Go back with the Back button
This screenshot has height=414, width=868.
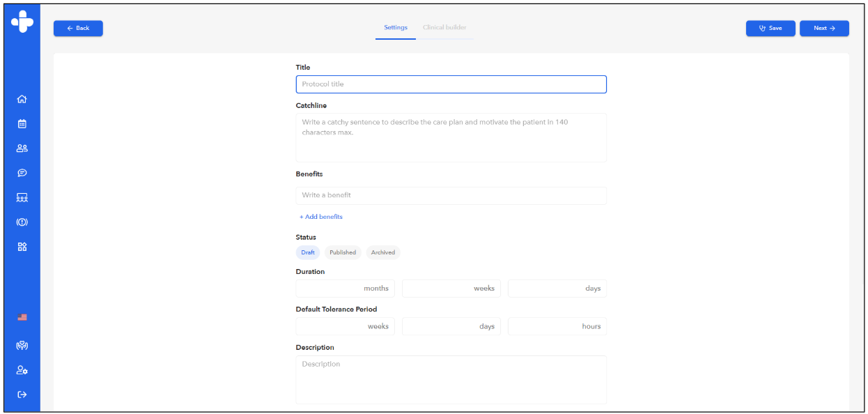click(78, 28)
